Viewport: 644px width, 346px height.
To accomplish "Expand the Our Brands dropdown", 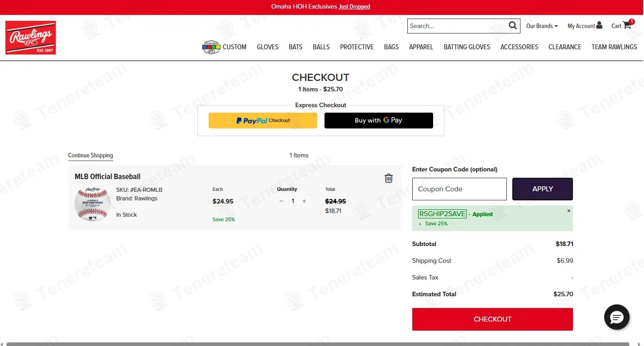I will pyautogui.click(x=542, y=26).
